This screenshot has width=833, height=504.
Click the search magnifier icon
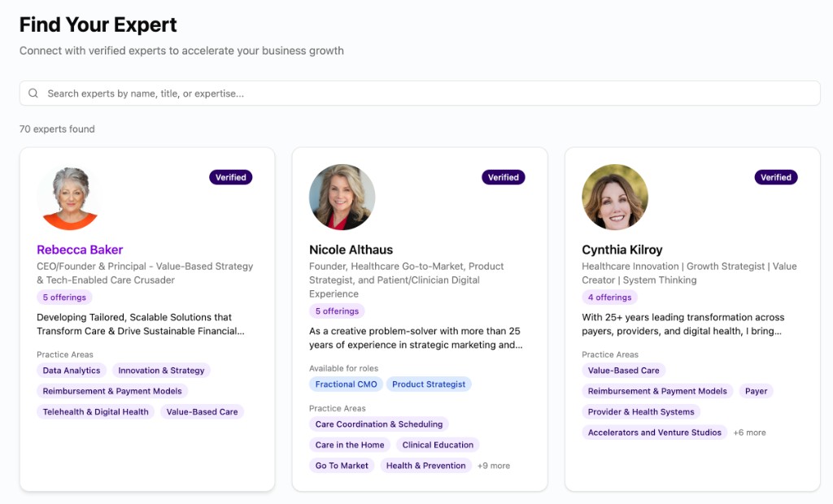[33, 93]
